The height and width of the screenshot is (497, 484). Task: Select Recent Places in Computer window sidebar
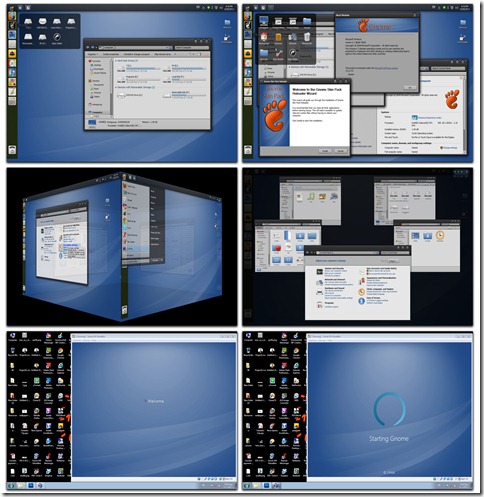click(x=99, y=73)
